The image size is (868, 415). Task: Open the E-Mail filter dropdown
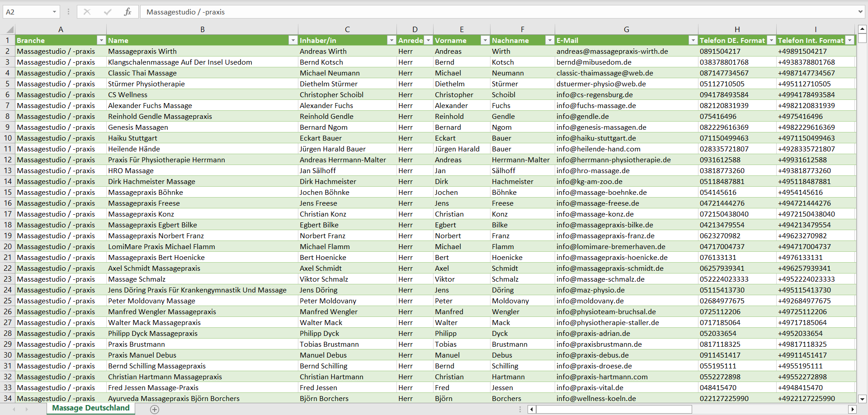pos(693,40)
